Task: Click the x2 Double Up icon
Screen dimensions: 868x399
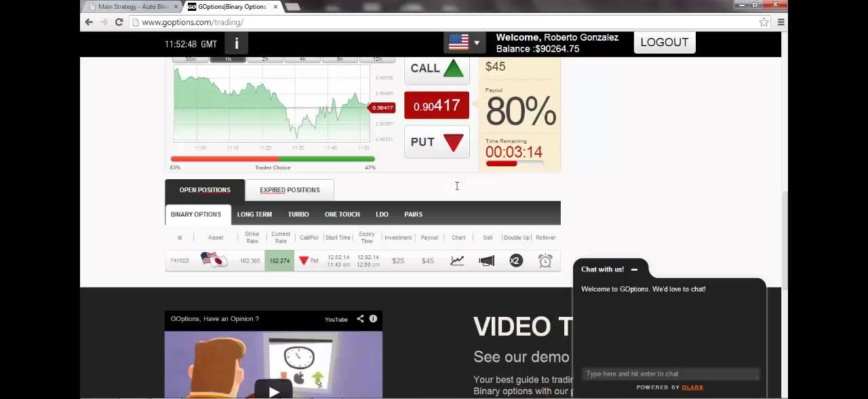Action: click(x=516, y=261)
